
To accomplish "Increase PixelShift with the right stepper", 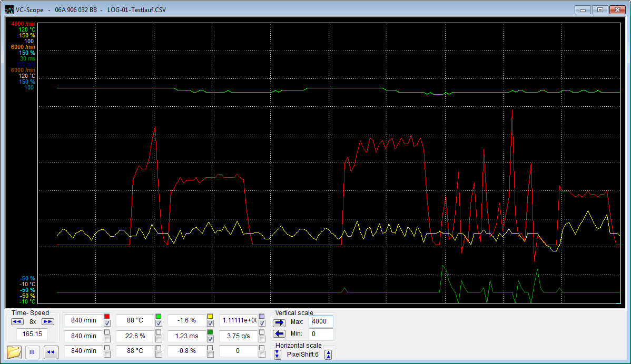I will tap(329, 355).
